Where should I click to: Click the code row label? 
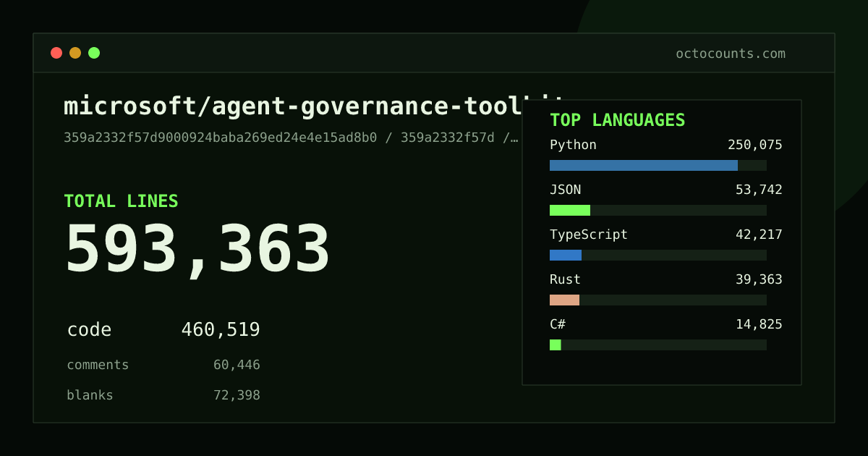(89, 330)
